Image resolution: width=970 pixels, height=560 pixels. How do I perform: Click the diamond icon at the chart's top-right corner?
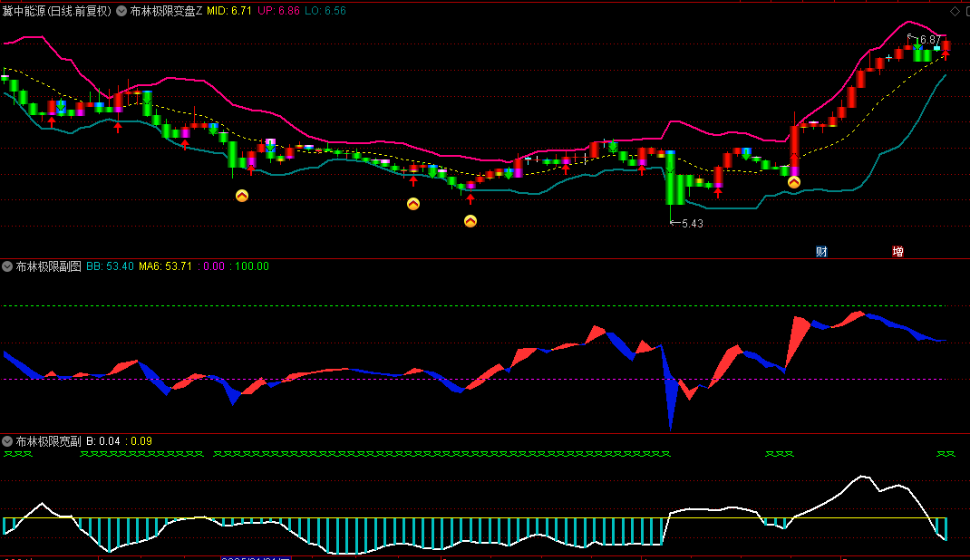click(955, 11)
